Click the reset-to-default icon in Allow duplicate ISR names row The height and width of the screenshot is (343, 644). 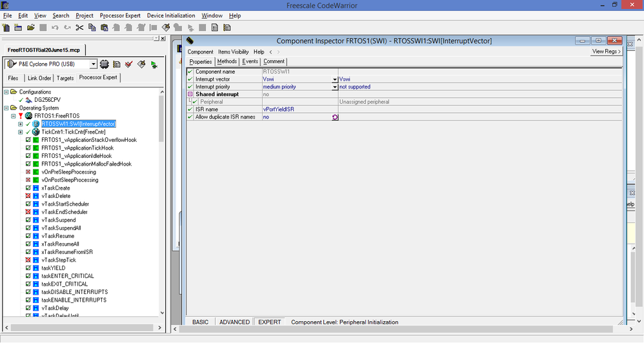(335, 117)
